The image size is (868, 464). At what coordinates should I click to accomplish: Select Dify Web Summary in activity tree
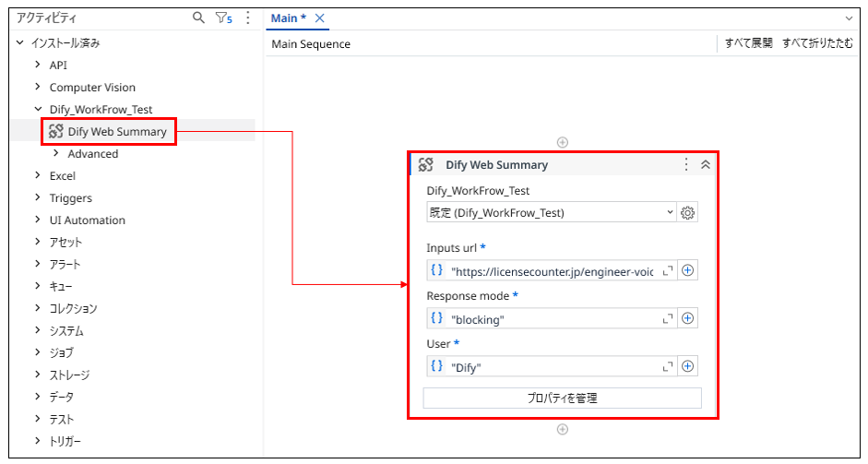point(117,132)
